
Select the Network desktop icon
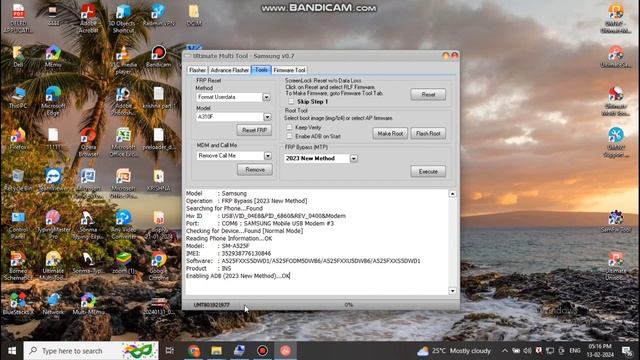53,304
